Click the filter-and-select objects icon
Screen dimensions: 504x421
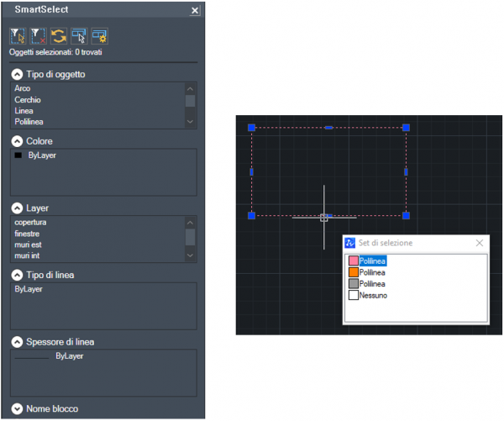click(x=18, y=35)
